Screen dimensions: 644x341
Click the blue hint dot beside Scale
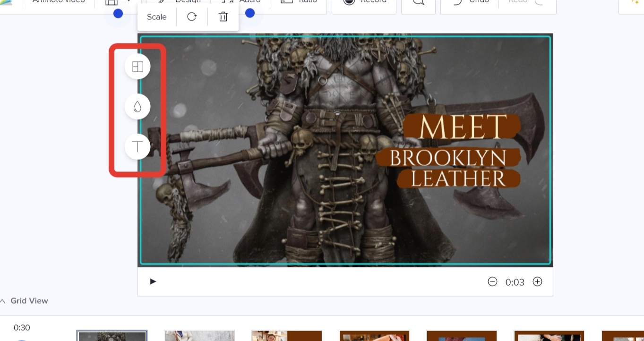click(118, 14)
